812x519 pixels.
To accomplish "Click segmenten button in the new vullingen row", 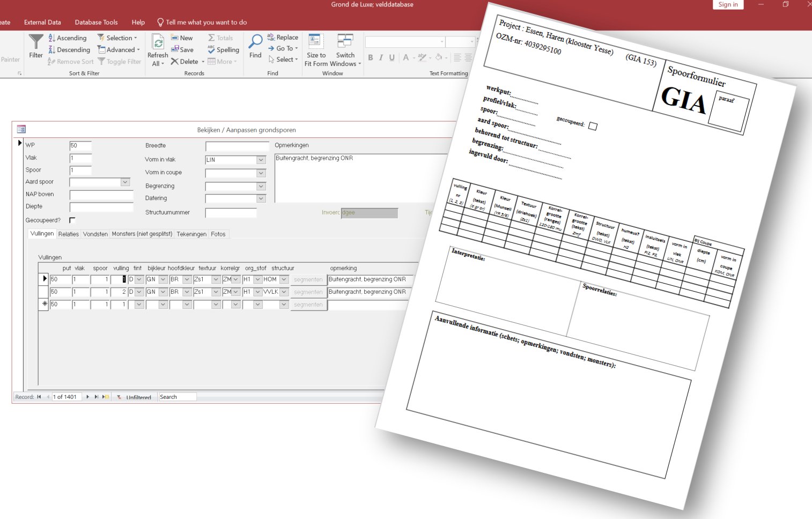I will tap(308, 305).
